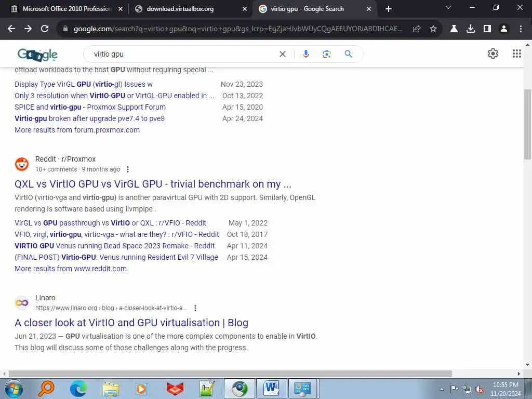Open QXL vs VirtIO GPU vs VirGL result
This screenshot has width=532, height=399.
[x=153, y=184]
